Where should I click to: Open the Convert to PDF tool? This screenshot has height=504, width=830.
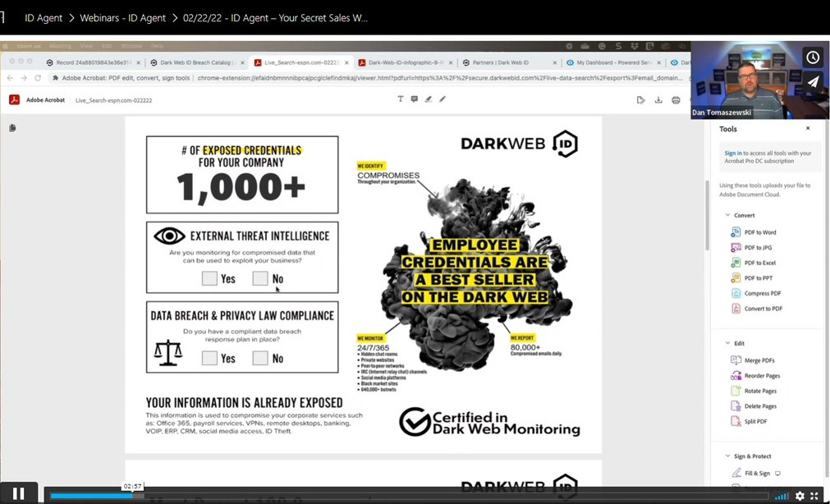(763, 309)
